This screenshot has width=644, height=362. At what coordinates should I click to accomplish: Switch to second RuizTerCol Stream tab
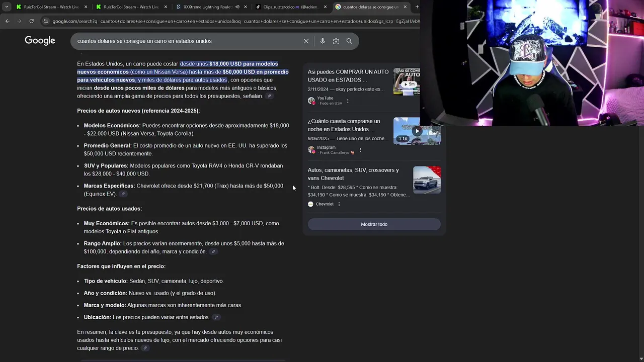click(x=131, y=7)
